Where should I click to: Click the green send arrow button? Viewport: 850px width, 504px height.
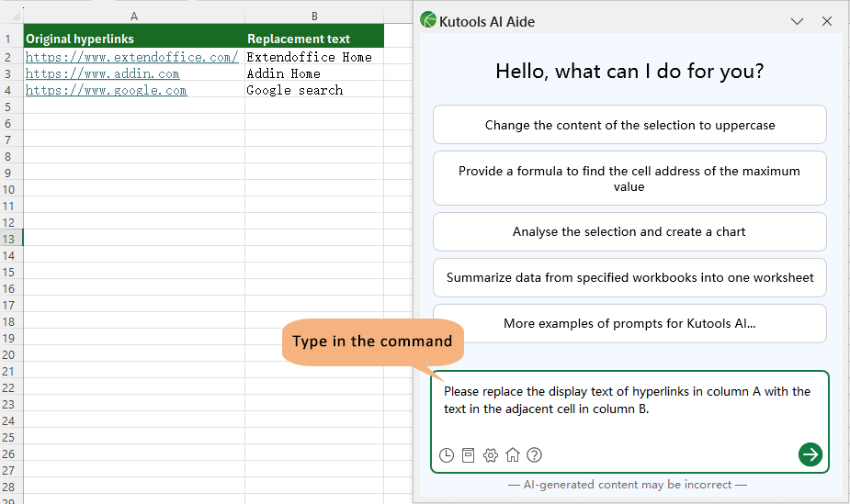pyautogui.click(x=810, y=454)
